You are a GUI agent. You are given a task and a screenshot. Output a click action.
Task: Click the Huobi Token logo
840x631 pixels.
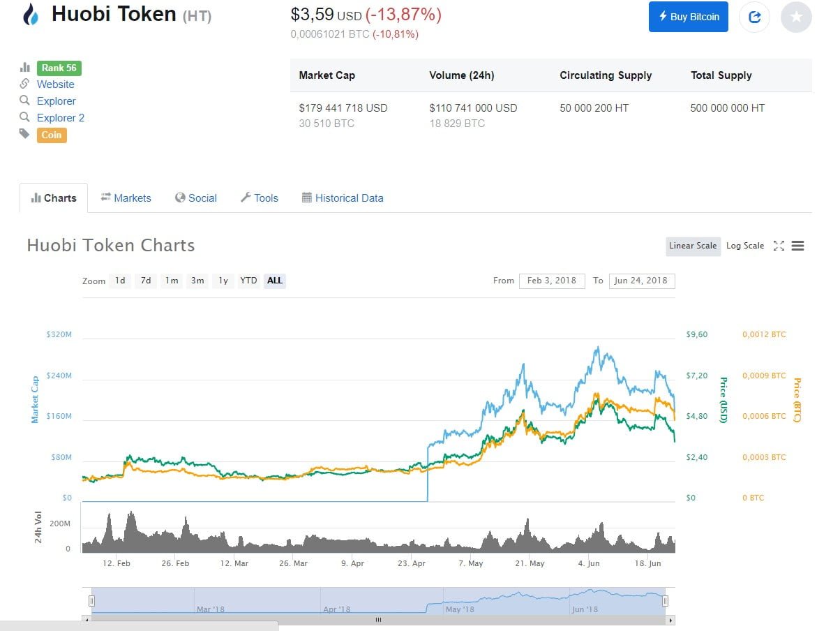tap(29, 15)
